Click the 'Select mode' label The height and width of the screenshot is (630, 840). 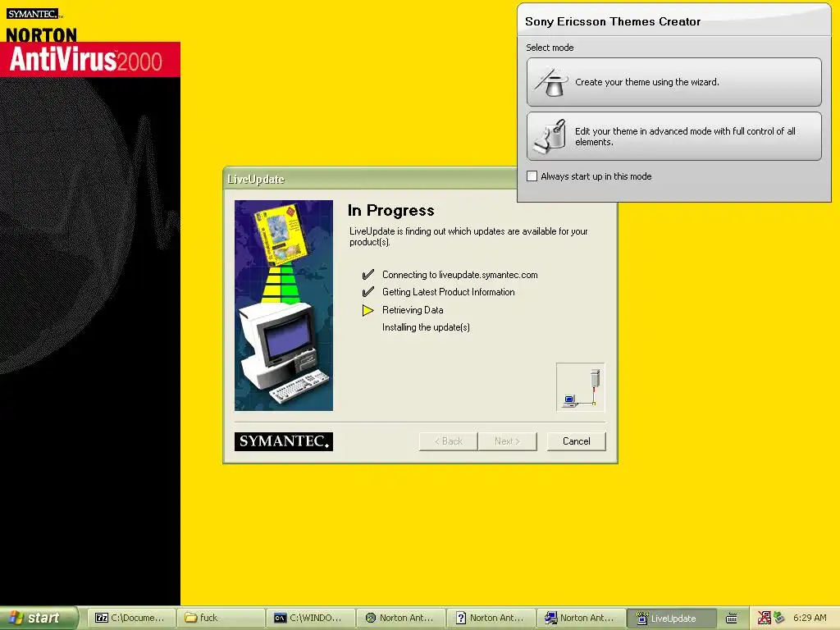click(550, 48)
